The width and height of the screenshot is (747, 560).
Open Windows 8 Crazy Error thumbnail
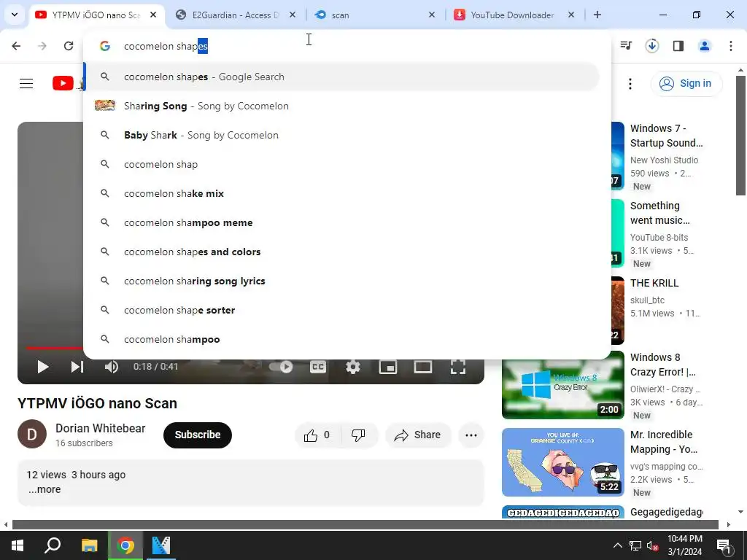pos(563,385)
